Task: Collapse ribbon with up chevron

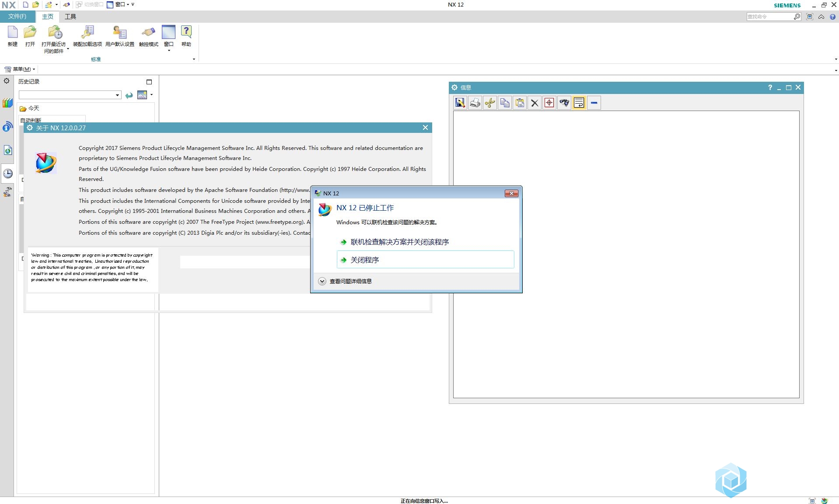Action: (821, 17)
